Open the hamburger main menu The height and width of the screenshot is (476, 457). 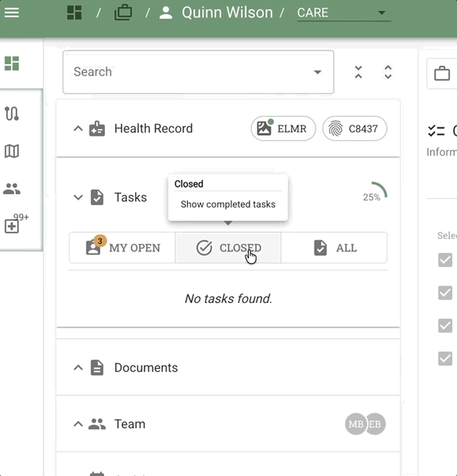[x=12, y=13]
